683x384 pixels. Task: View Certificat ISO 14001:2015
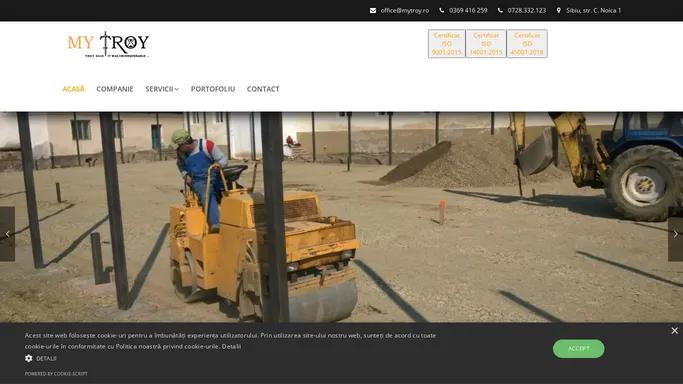(x=486, y=44)
